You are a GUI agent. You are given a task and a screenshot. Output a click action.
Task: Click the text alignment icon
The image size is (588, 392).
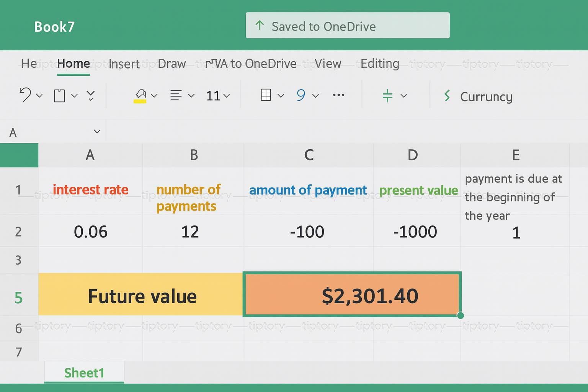pos(176,95)
